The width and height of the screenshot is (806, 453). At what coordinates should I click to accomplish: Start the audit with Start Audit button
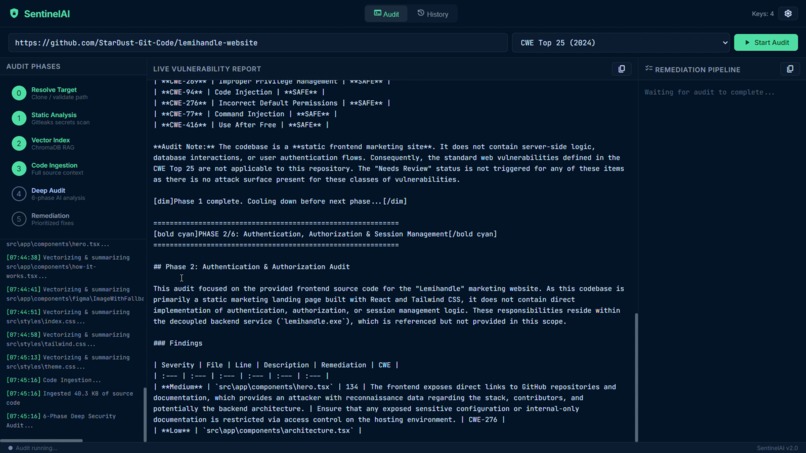click(x=766, y=43)
